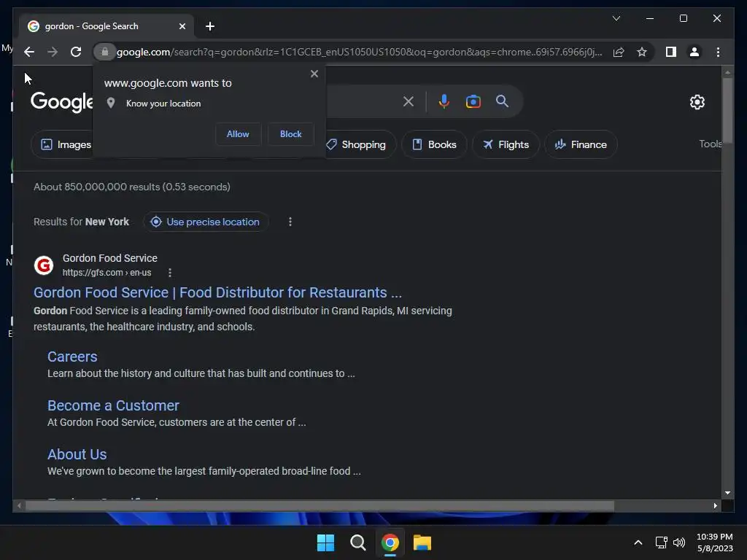The width and height of the screenshot is (747, 560).
Task: Open location options three-dot menu
Action: [x=290, y=222]
